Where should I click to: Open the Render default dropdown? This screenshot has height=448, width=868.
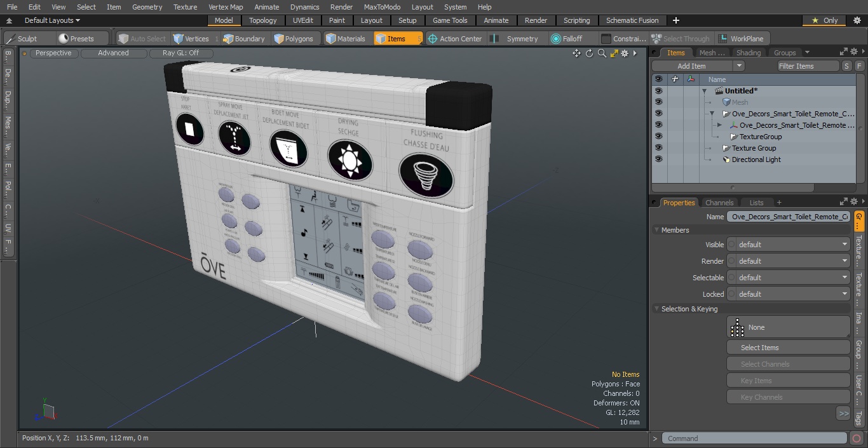[788, 261]
